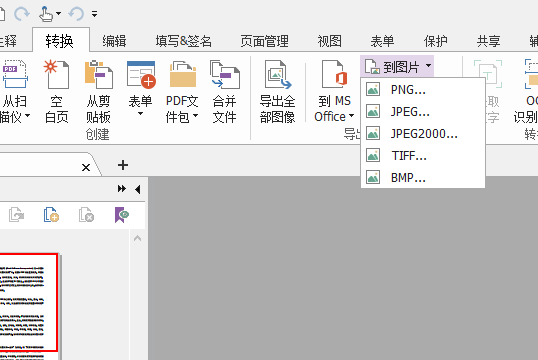
Task: Choose PNG... from image export menu
Action: 423,90
